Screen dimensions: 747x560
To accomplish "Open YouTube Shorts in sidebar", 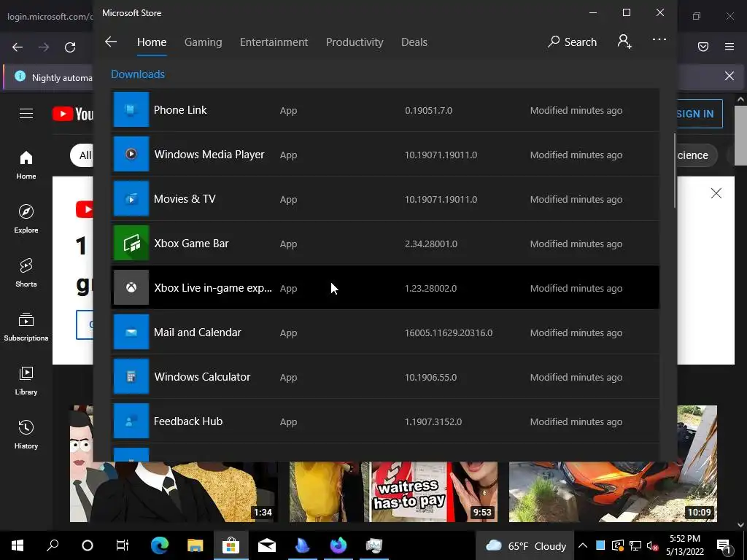I will (26, 273).
